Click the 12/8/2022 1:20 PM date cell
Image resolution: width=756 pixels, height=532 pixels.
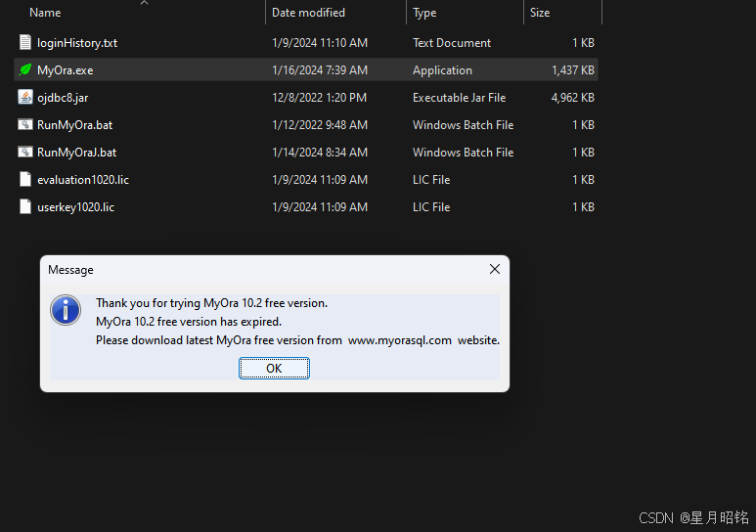319,98
